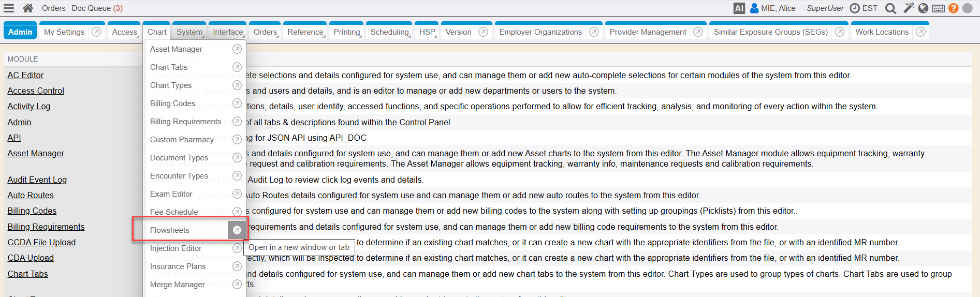Open the orange help question mark

pyautogui.click(x=953, y=8)
